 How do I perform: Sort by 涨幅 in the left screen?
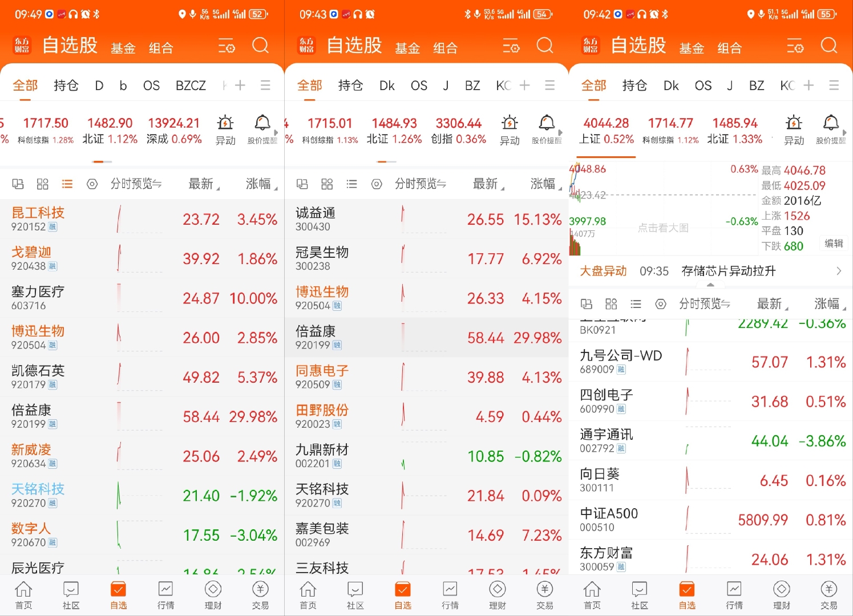[x=261, y=184]
